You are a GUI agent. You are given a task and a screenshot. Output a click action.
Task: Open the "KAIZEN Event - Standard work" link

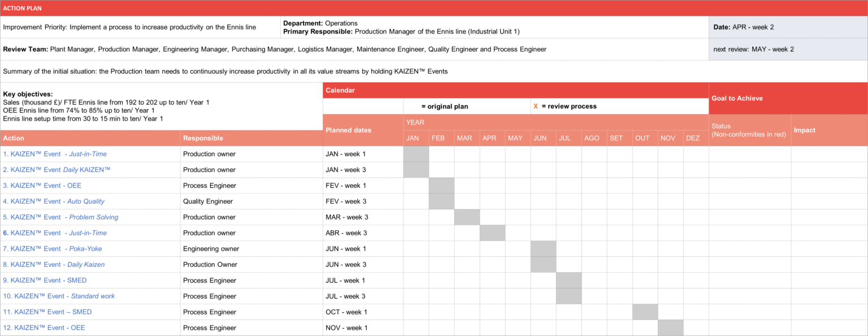tap(58, 296)
